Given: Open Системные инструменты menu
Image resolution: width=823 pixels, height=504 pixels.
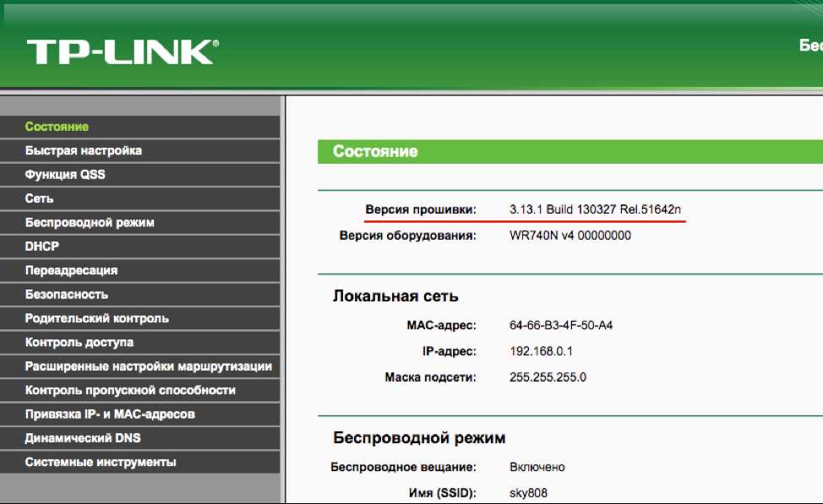Looking at the screenshot, I should click(139, 462).
